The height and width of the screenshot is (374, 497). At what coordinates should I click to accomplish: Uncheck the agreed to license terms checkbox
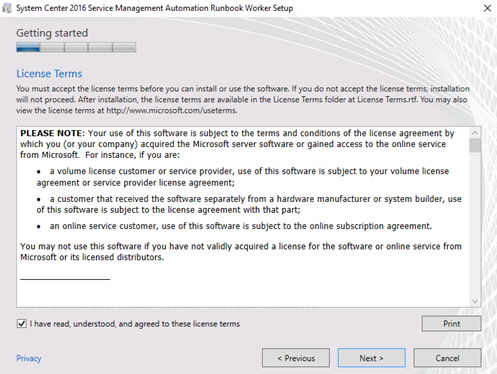(x=22, y=324)
